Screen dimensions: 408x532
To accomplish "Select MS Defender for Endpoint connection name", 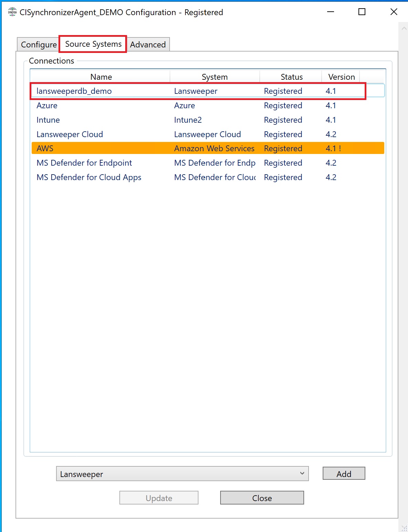I will (84, 163).
